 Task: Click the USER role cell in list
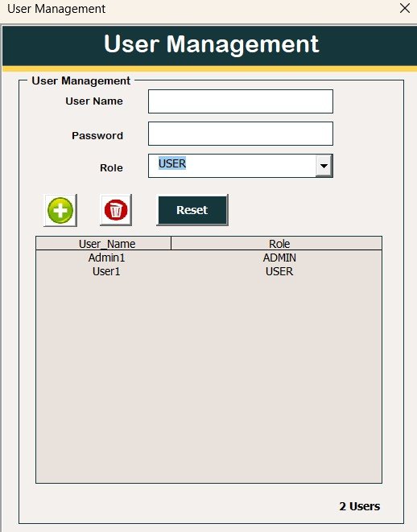click(279, 271)
